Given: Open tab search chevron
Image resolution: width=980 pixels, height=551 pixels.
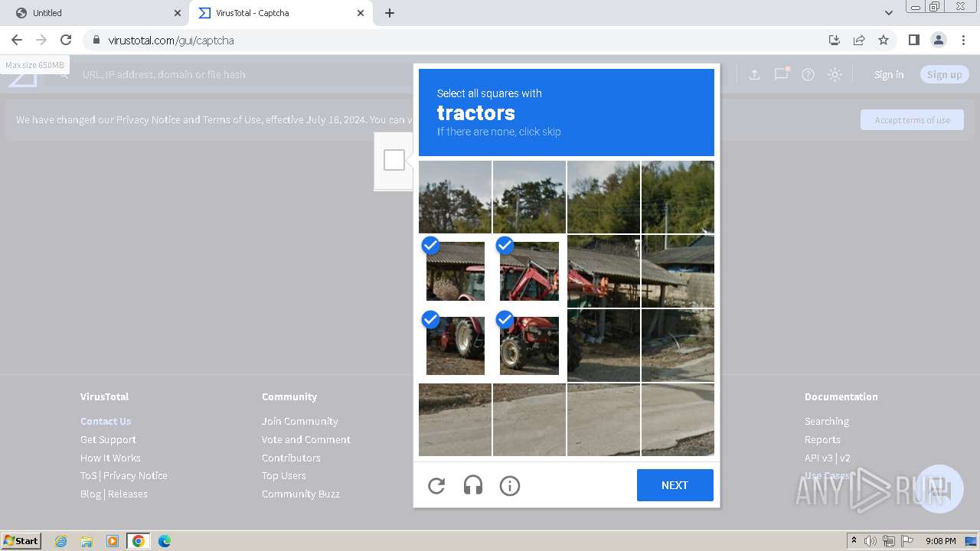Looking at the screenshot, I should tap(888, 13).
